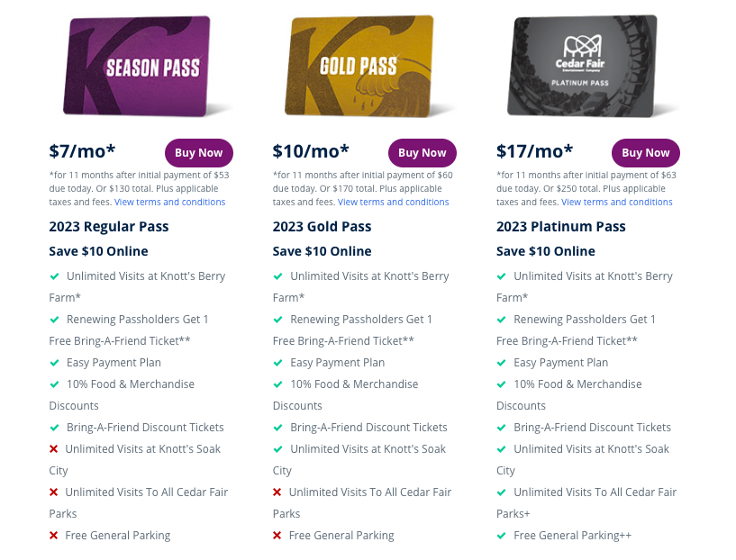
Task: Click red X beside Gold Pass Cedar Fair Parks
Action: coord(277,492)
